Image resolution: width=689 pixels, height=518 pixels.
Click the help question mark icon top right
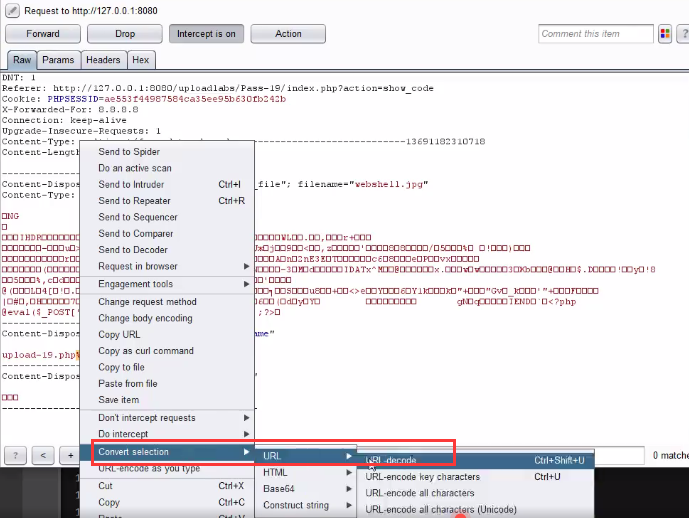click(x=683, y=34)
